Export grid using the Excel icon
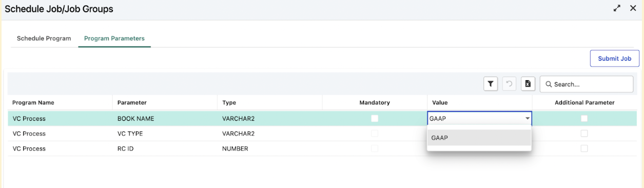This screenshot has width=644, height=188. (x=528, y=84)
